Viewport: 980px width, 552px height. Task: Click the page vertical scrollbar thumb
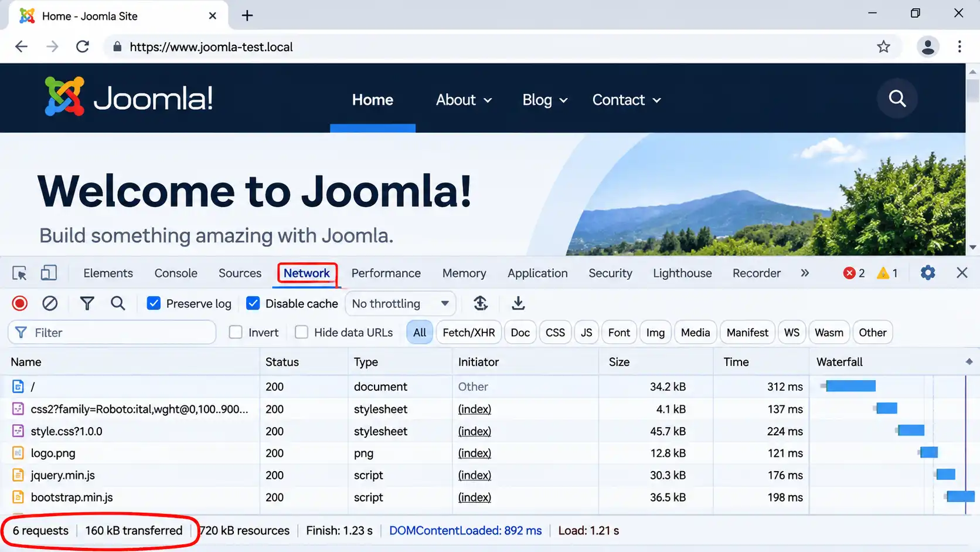pos(972,90)
